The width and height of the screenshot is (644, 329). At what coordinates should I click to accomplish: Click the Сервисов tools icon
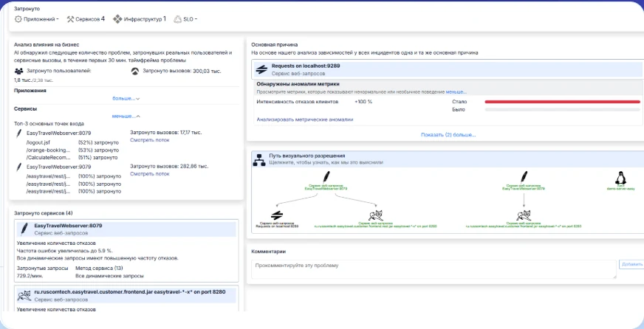[x=70, y=19]
